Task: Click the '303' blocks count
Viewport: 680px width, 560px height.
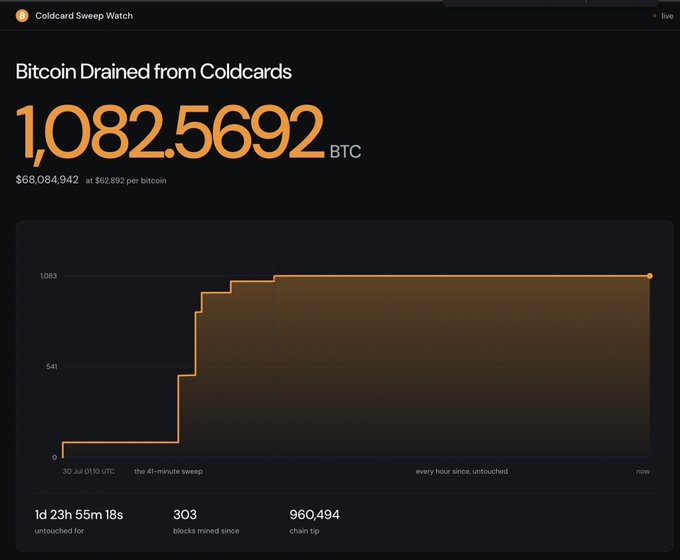Action: tap(185, 514)
